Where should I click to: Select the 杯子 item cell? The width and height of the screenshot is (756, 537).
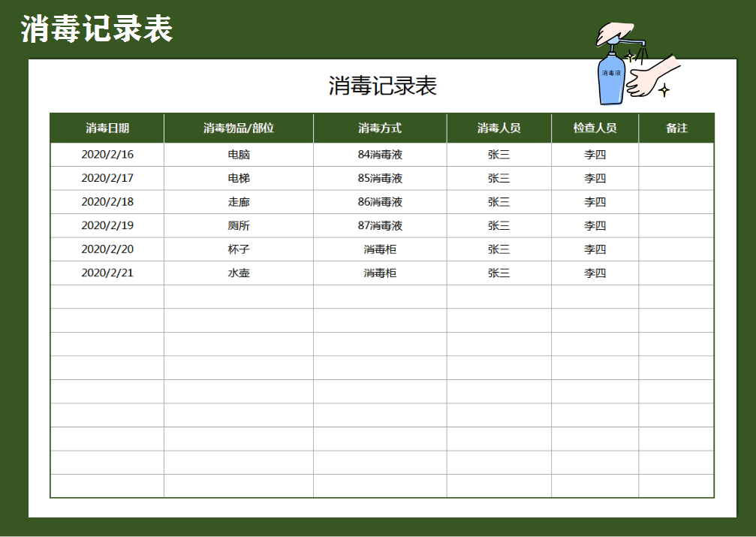(x=238, y=249)
